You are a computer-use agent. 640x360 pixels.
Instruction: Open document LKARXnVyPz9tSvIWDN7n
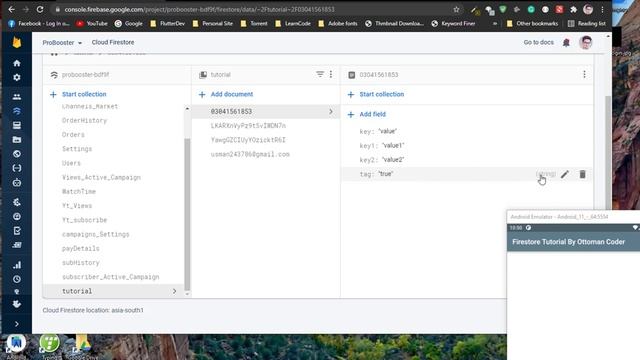click(x=248, y=126)
